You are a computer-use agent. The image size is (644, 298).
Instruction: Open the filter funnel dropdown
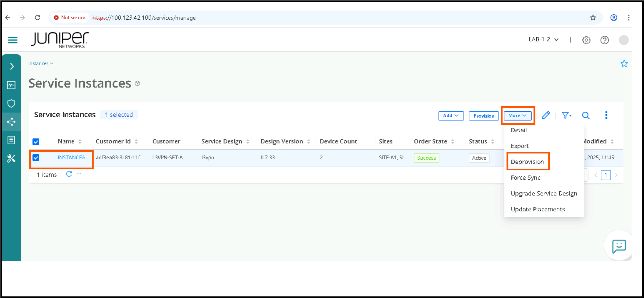pyautogui.click(x=566, y=115)
